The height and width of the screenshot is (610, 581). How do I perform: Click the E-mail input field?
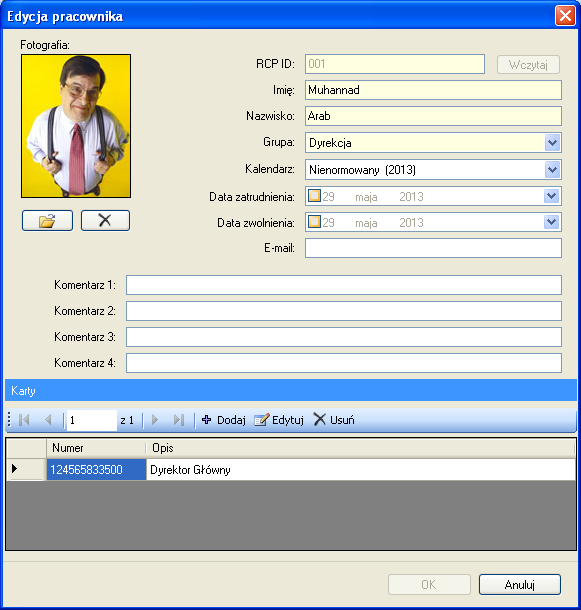pyautogui.click(x=433, y=248)
